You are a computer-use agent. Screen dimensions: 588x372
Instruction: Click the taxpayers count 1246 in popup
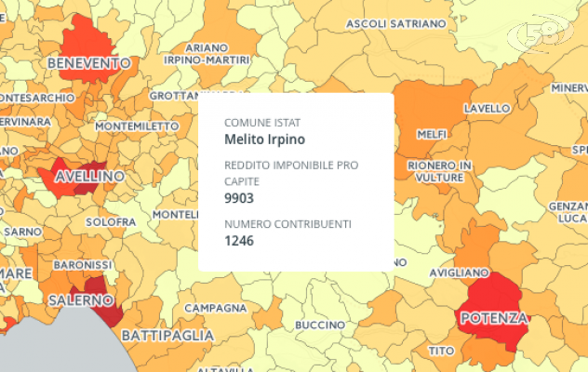239,241
